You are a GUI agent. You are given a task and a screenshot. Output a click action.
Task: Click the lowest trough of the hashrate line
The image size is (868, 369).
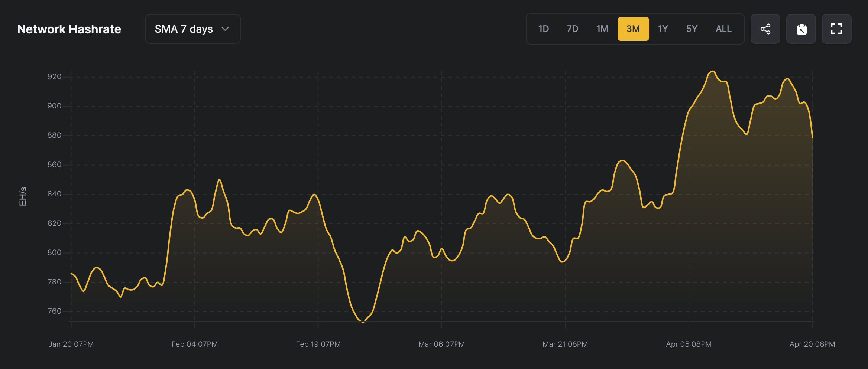tap(363, 321)
